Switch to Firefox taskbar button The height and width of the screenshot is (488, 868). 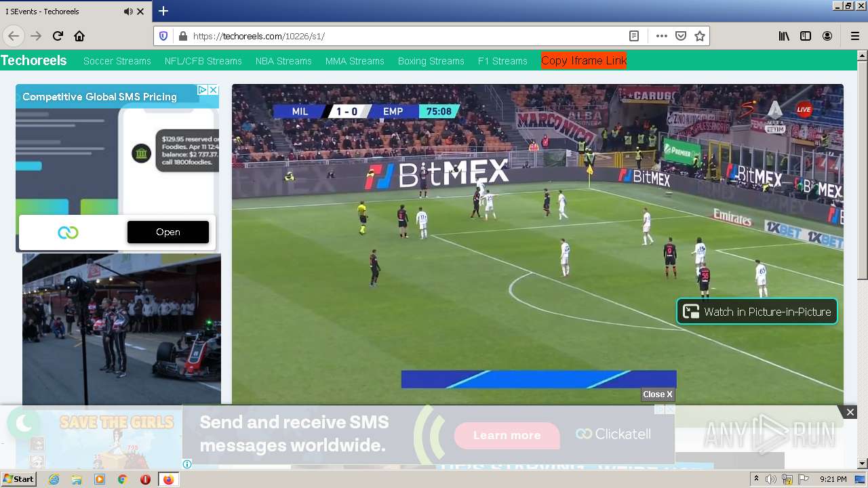pos(168,479)
